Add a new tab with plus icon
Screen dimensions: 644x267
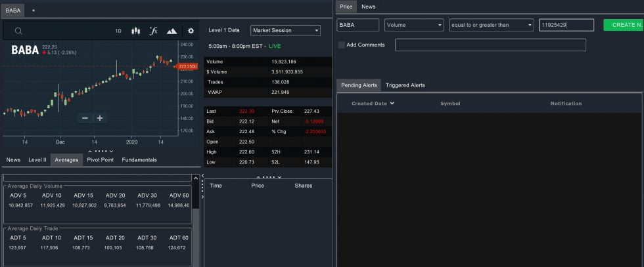tap(34, 10)
